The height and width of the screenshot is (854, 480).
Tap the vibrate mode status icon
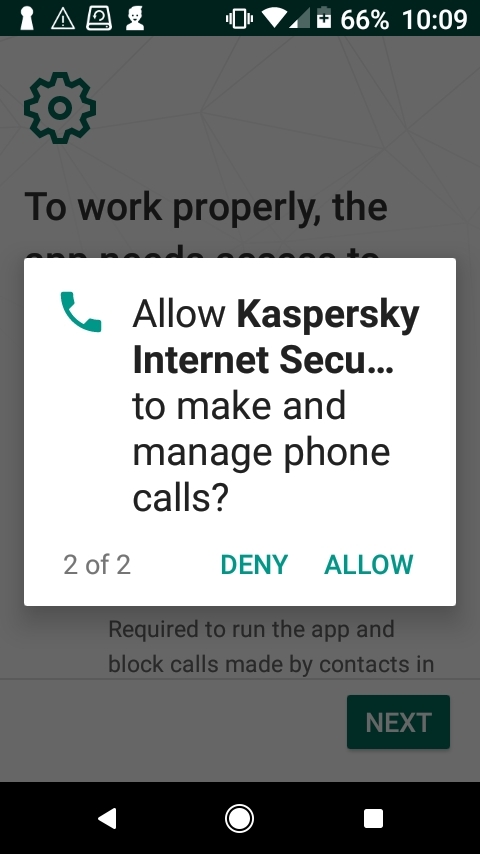239,20
